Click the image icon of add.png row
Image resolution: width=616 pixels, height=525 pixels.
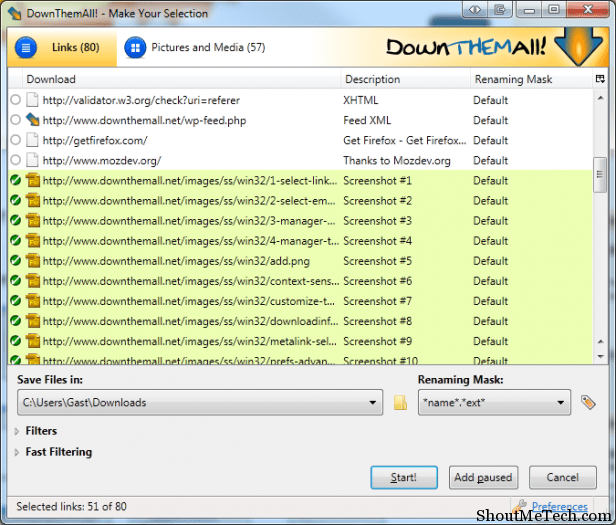tap(33, 261)
